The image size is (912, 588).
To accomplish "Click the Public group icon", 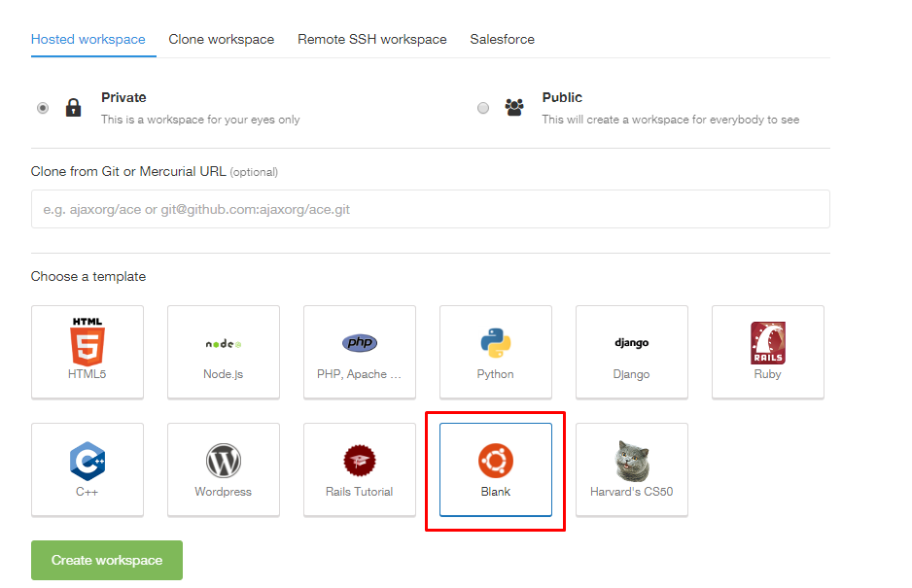I will 514,108.
